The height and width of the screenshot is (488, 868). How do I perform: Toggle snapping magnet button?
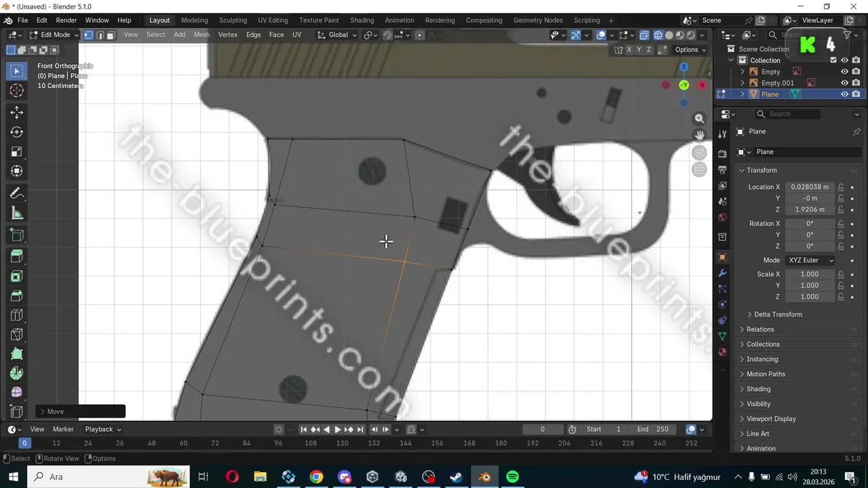(x=387, y=35)
